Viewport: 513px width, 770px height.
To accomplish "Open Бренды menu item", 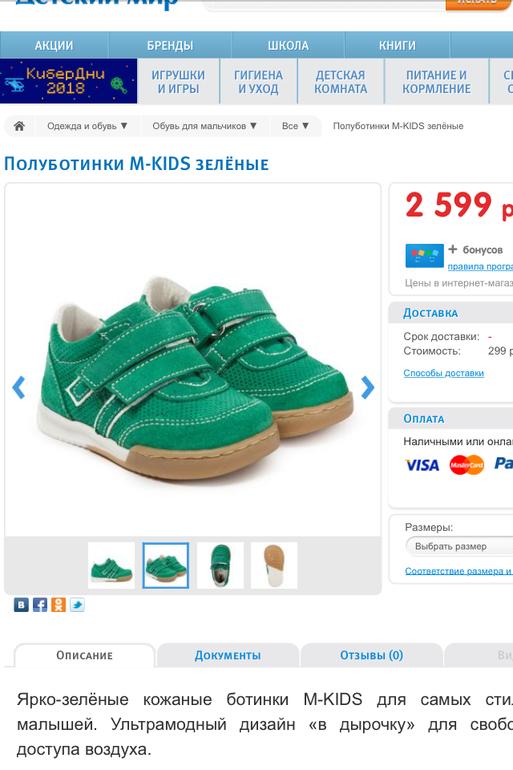I will coord(170,46).
